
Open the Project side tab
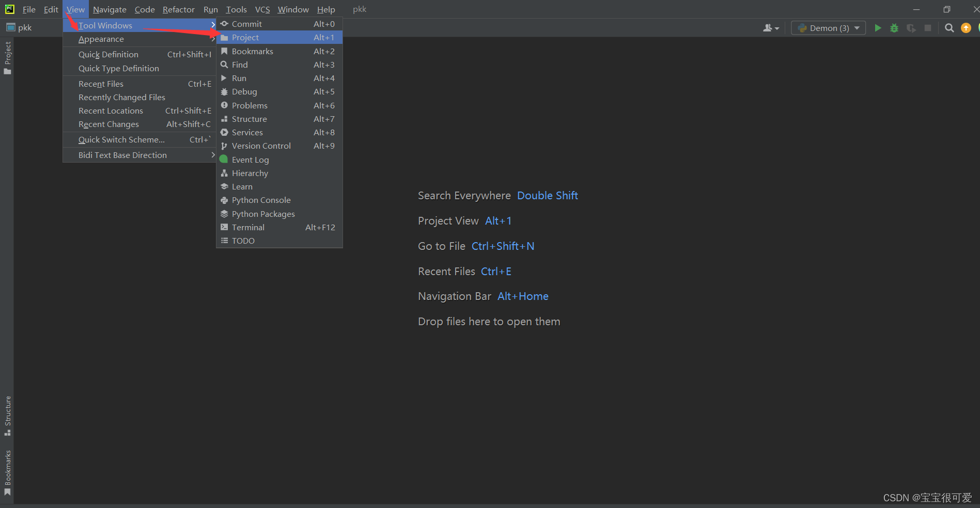tap(7, 58)
